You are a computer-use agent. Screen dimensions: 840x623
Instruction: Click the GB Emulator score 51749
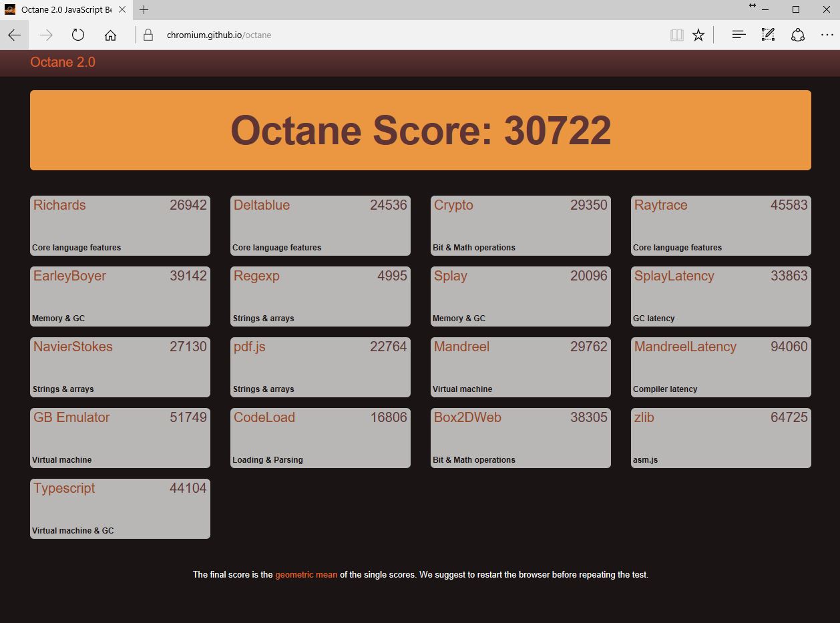click(x=188, y=417)
